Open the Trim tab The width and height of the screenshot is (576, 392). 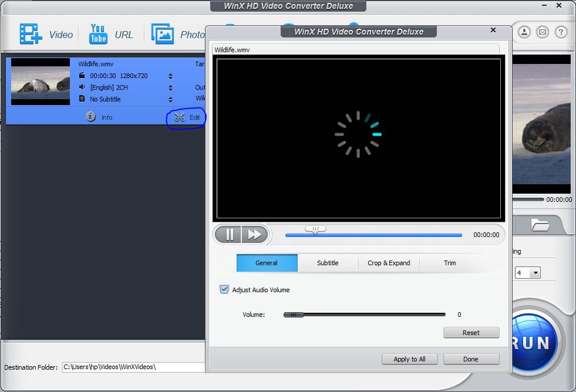click(x=450, y=263)
